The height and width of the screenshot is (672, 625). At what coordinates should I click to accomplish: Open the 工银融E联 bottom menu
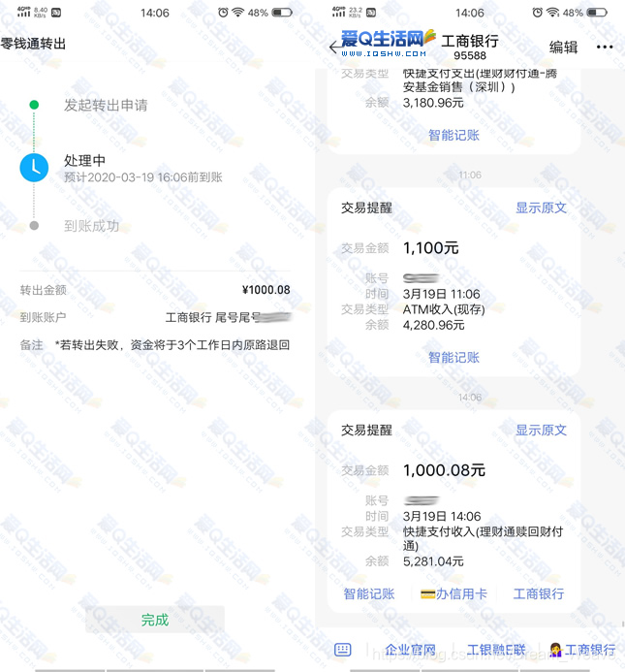tap(496, 650)
